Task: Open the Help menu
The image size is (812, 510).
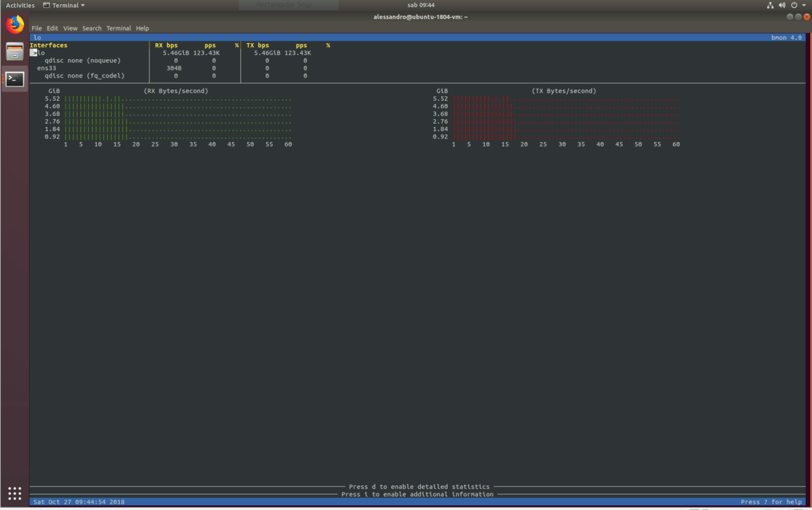Action: (x=142, y=28)
